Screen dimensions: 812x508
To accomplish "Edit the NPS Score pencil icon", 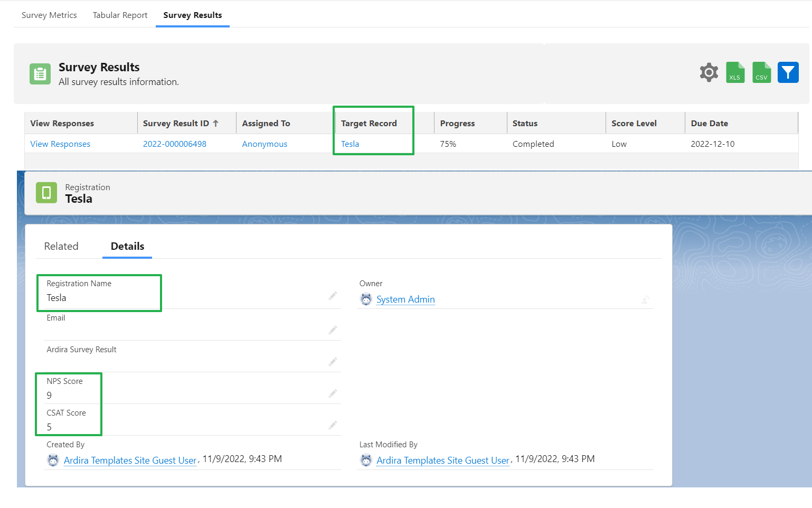I will [x=333, y=393].
